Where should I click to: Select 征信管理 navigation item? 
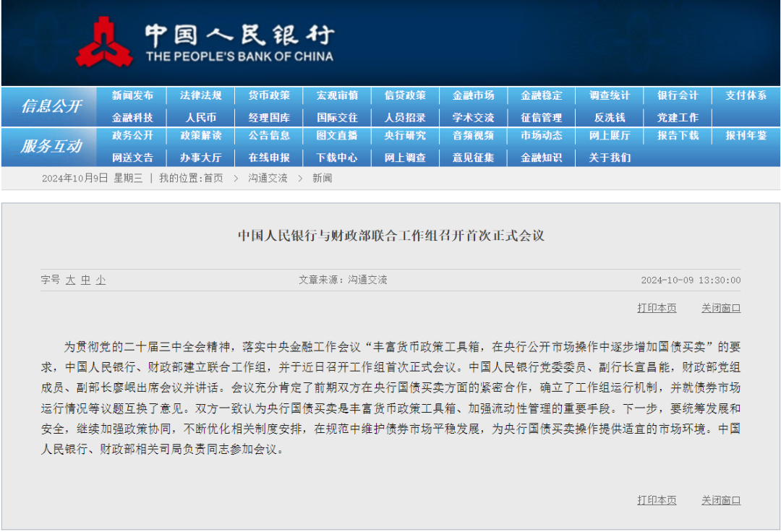pos(542,118)
